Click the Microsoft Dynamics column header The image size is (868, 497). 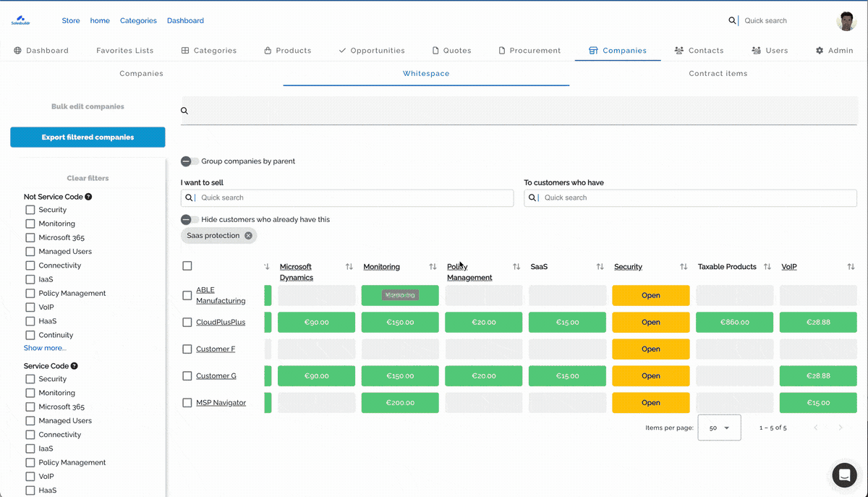click(x=296, y=272)
